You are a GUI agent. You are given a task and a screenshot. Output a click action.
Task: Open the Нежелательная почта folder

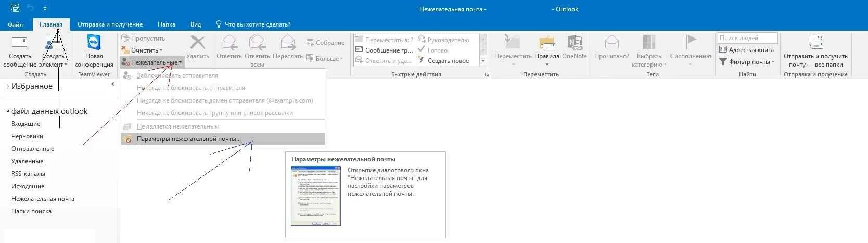click(x=43, y=199)
